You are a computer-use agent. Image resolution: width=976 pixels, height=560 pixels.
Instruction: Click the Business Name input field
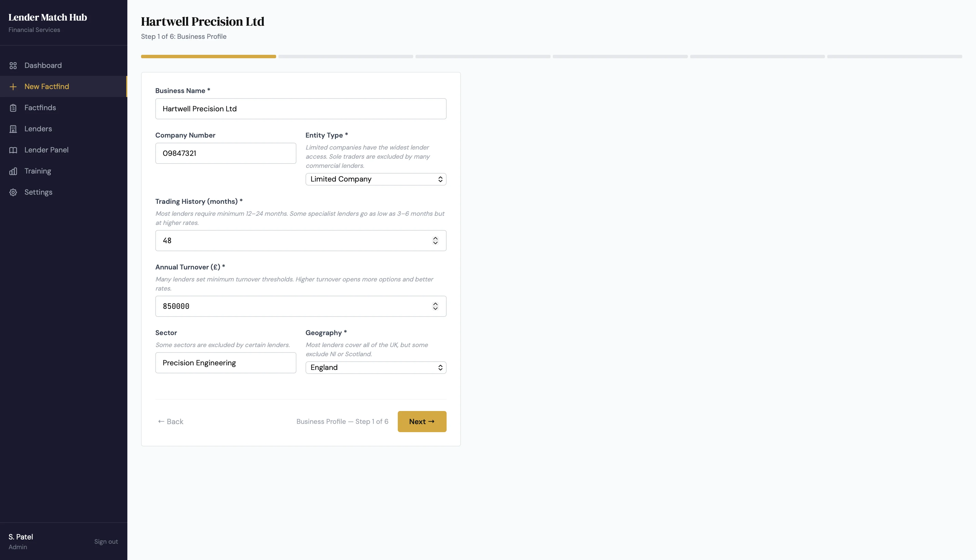[x=300, y=108]
